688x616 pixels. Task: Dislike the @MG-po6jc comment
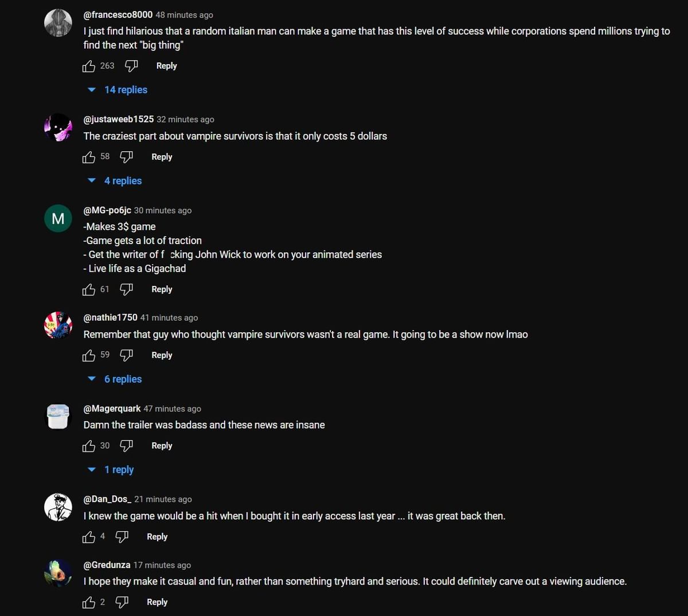(126, 290)
